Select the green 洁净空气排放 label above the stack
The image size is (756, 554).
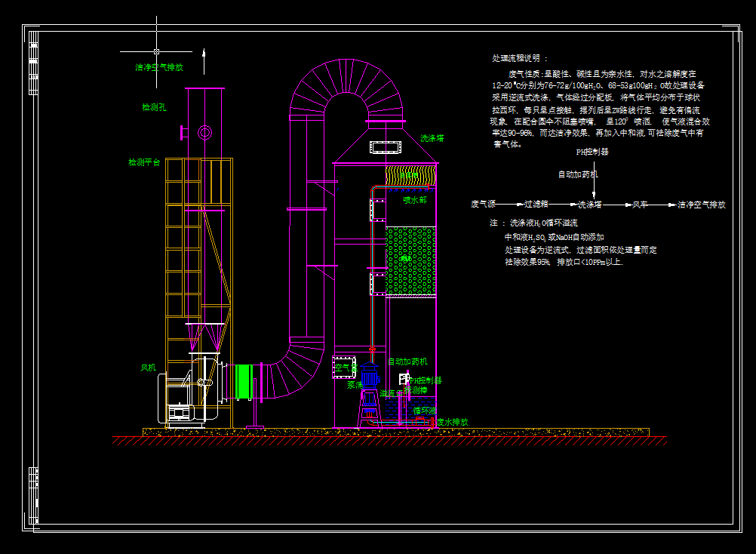159,67
